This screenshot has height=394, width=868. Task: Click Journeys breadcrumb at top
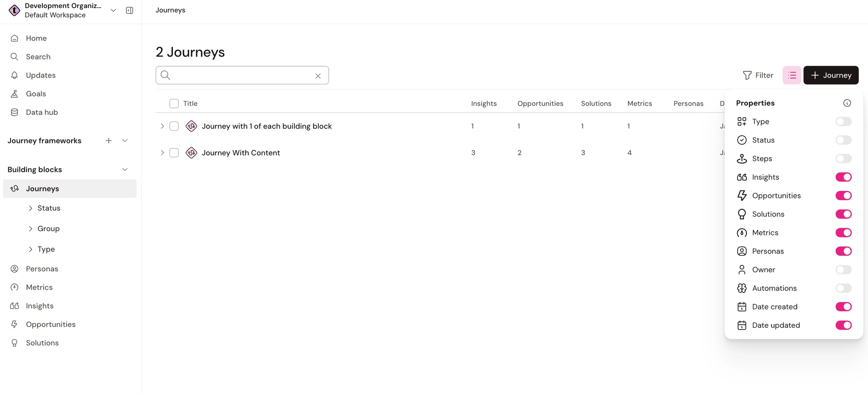tap(170, 10)
